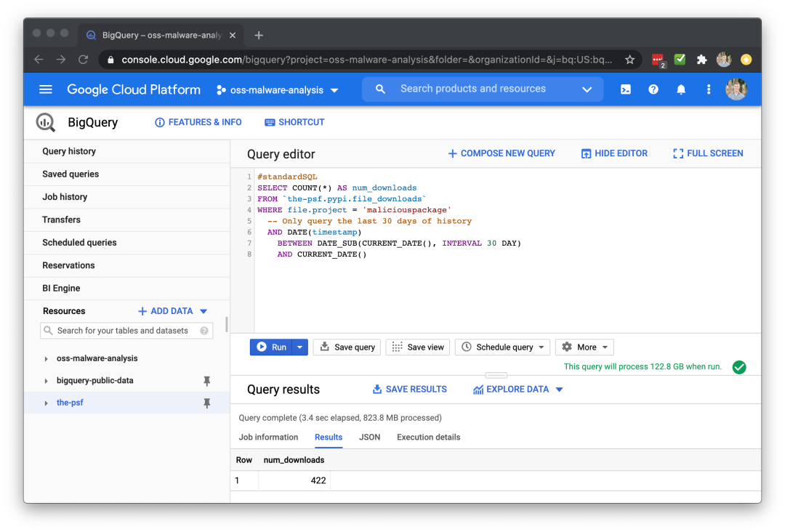Expand the oss-malware-analysis resource tree

tap(46, 359)
